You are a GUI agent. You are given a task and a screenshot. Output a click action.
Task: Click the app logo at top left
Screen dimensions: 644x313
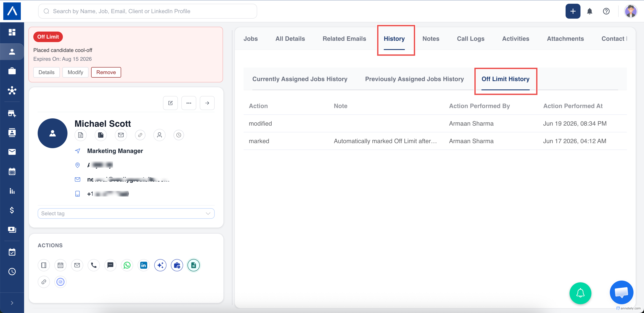(x=12, y=11)
